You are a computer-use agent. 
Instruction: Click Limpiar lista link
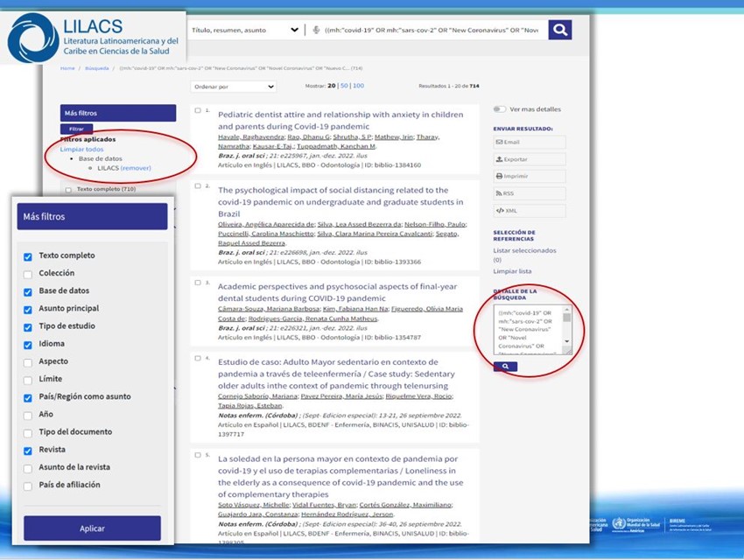click(x=512, y=271)
